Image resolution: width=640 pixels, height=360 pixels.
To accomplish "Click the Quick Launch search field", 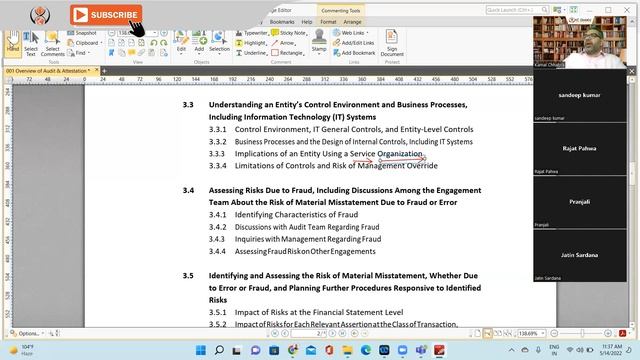I will [x=517, y=10].
